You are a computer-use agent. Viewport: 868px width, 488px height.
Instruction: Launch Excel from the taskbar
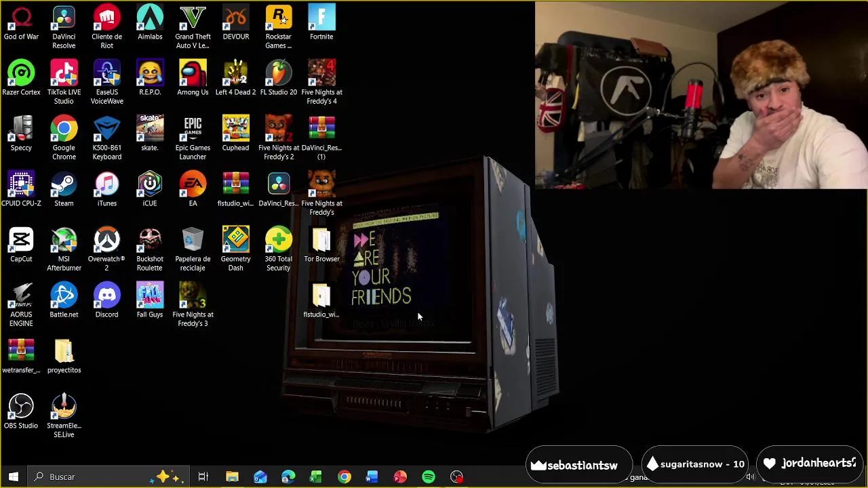(316, 476)
